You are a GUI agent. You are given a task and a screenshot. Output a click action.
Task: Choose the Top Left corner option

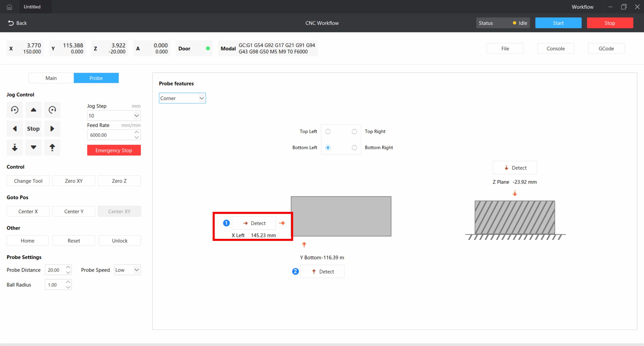(x=328, y=131)
